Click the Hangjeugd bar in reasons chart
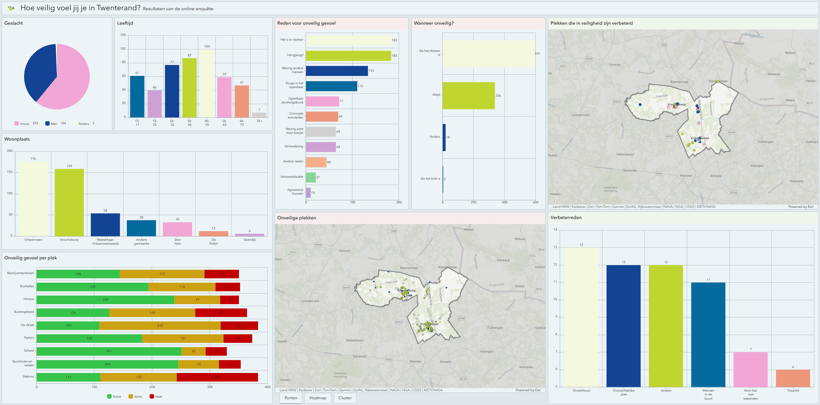Image resolution: width=820 pixels, height=405 pixels. coord(348,55)
